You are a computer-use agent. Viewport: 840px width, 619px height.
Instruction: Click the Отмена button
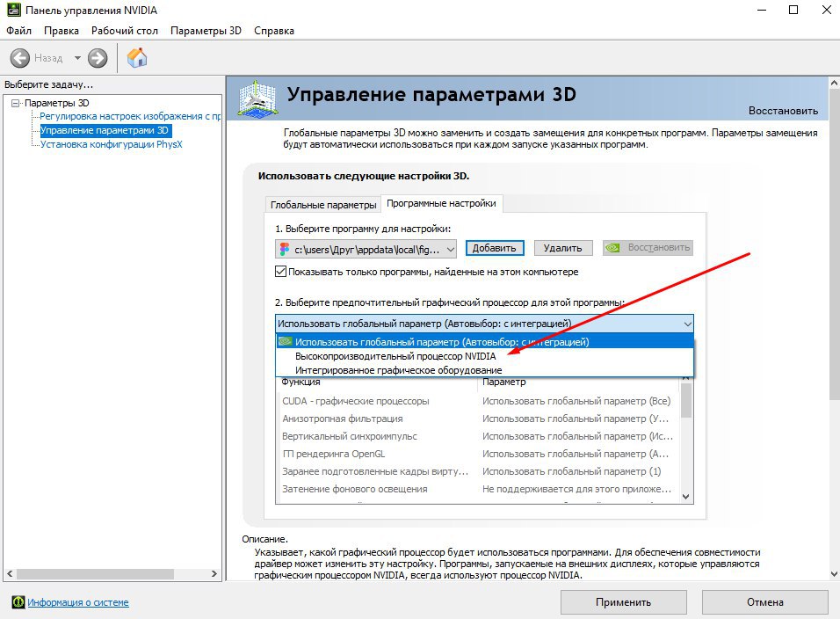[765, 602]
